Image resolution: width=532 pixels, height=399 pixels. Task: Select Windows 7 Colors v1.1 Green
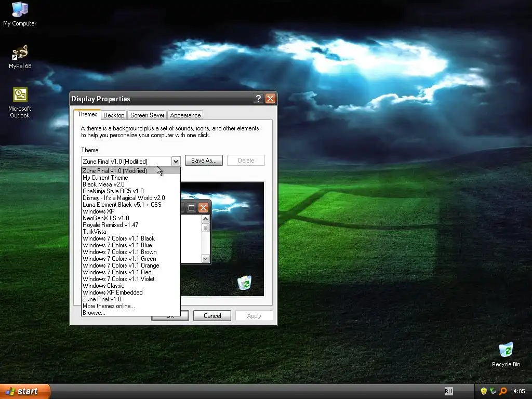click(130, 259)
